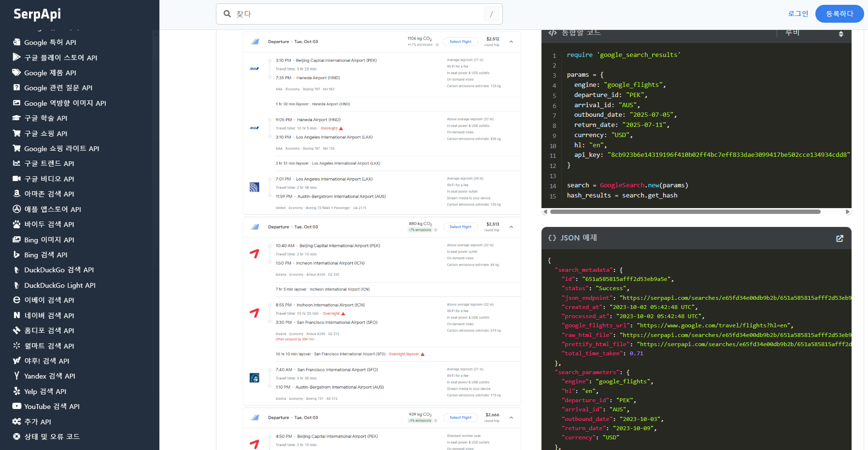Viewport: 868px width, 450px height.
Task: Click the 등록하다 button
Action: [840, 14]
